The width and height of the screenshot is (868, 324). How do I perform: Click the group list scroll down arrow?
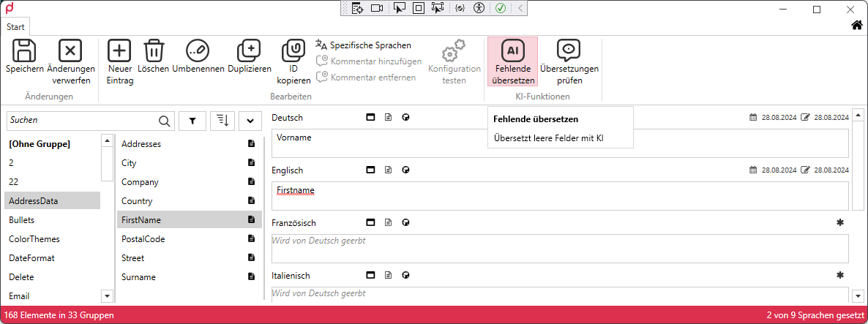[108, 296]
